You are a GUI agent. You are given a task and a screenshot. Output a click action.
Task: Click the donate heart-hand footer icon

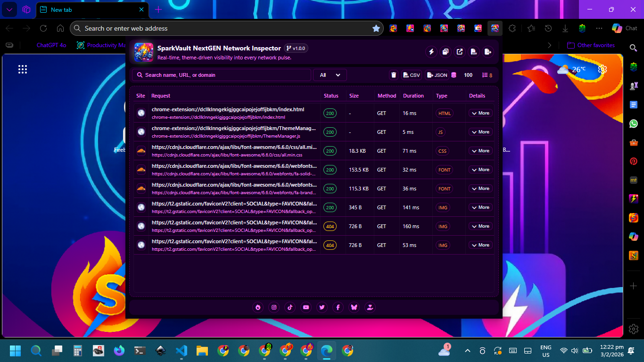click(x=370, y=307)
